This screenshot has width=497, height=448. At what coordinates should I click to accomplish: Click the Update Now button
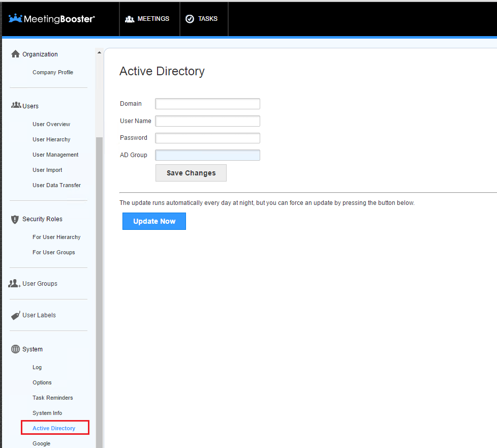coord(154,221)
